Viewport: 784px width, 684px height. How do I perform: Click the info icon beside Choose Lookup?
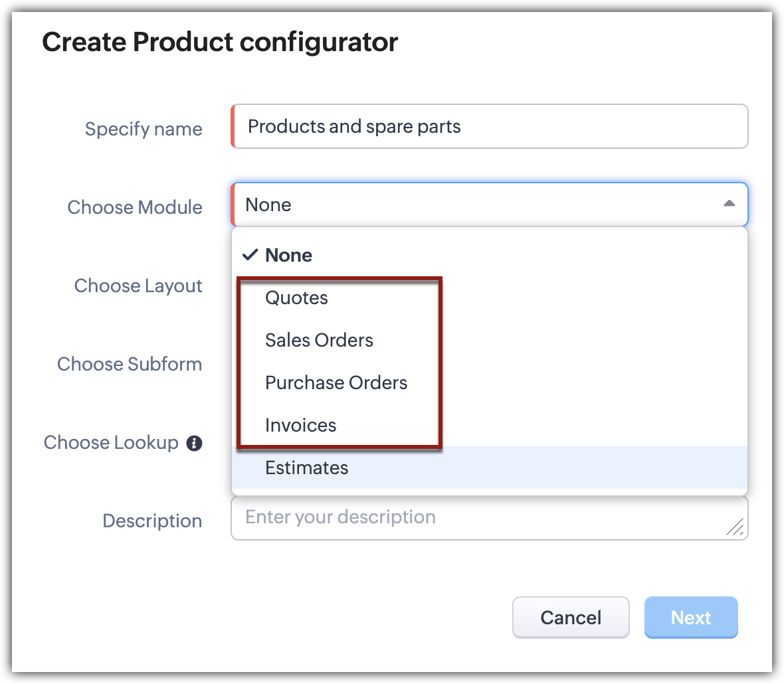click(x=194, y=444)
